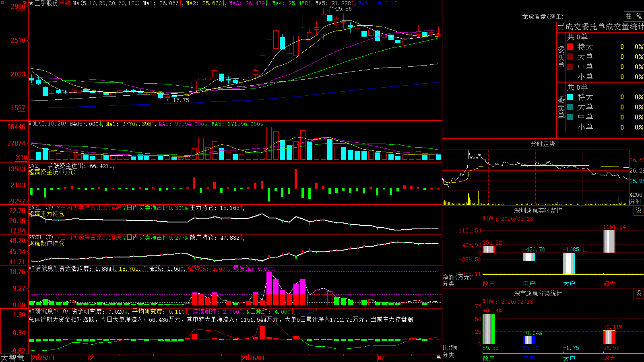Click the 超赢资金流(万元) label
The image size is (644, 362).
52,172
